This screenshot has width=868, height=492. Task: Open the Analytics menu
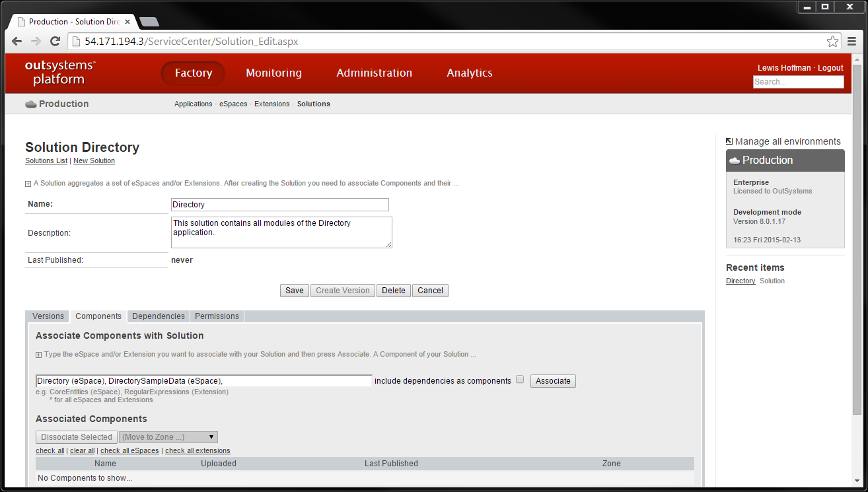(x=470, y=73)
